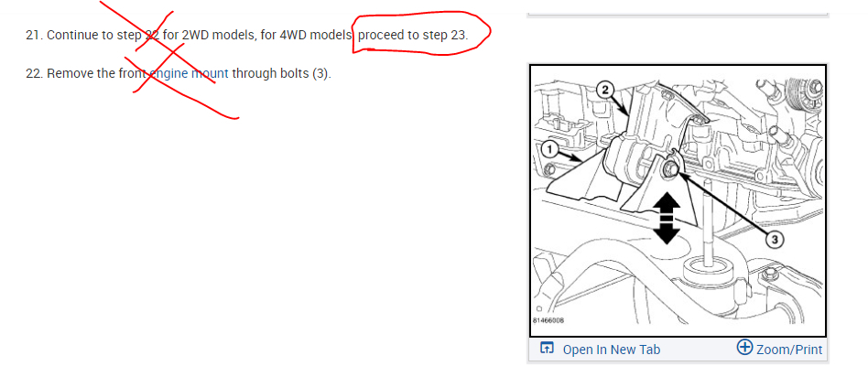The width and height of the screenshot is (868, 366).
Task: Click the Zoom/Print plus circle icon
Action: (745, 347)
